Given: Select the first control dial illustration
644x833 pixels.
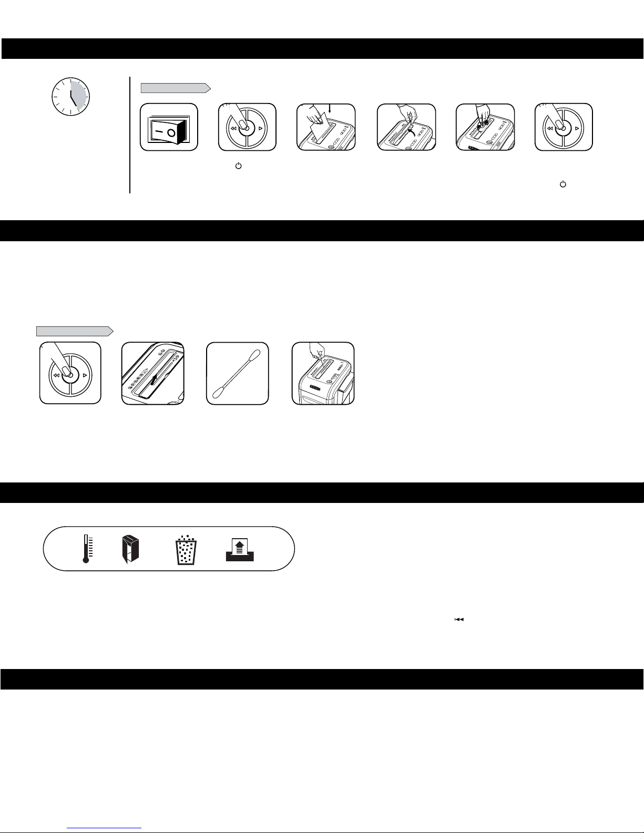Looking at the screenshot, I should coord(247,127).
